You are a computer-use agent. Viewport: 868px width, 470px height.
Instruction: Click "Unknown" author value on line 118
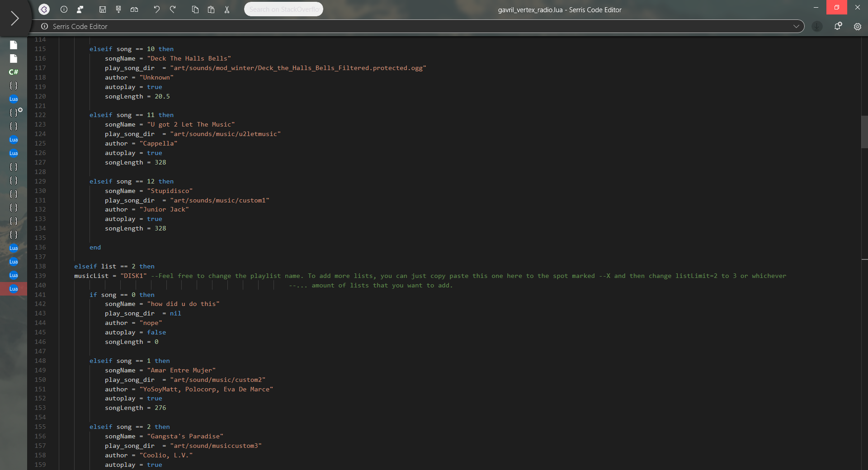pyautogui.click(x=156, y=77)
